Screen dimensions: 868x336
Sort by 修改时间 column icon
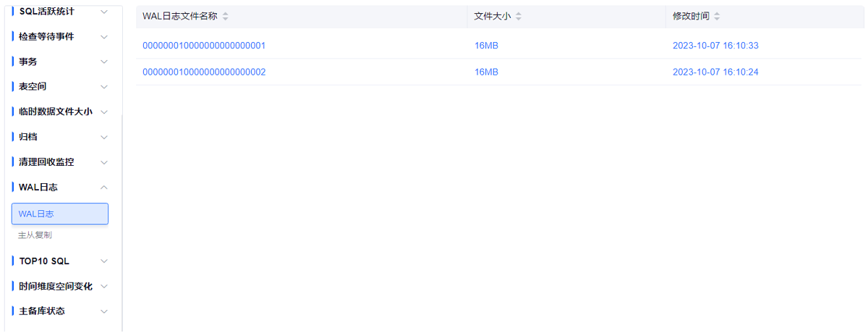click(x=717, y=17)
